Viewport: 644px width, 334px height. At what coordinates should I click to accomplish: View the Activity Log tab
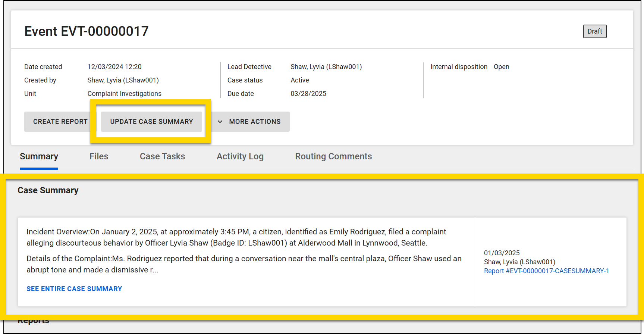click(x=240, y=156)
